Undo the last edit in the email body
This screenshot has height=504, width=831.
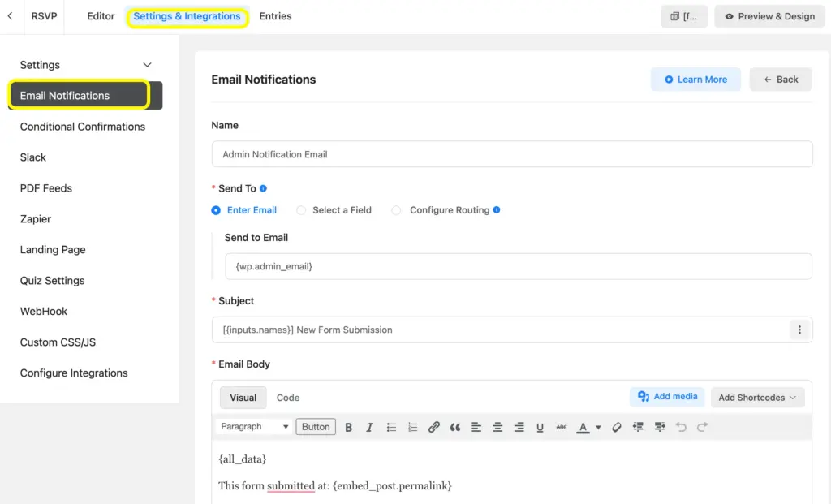click(680, 426)
